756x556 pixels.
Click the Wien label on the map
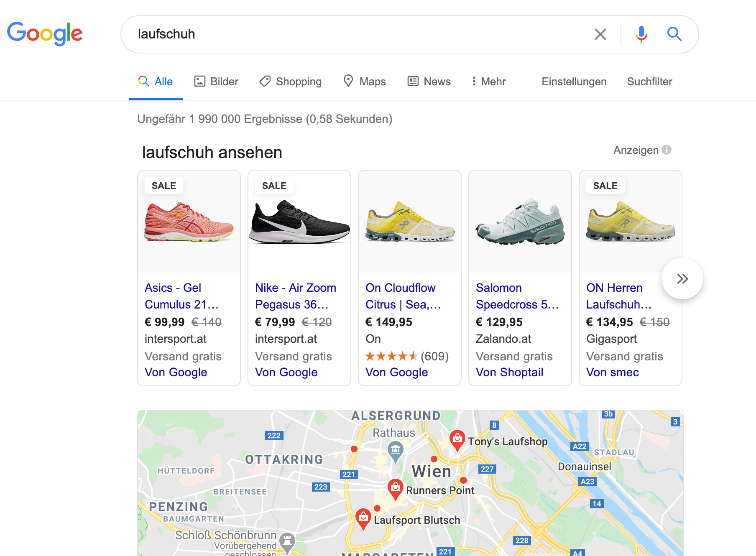(432, 471)
